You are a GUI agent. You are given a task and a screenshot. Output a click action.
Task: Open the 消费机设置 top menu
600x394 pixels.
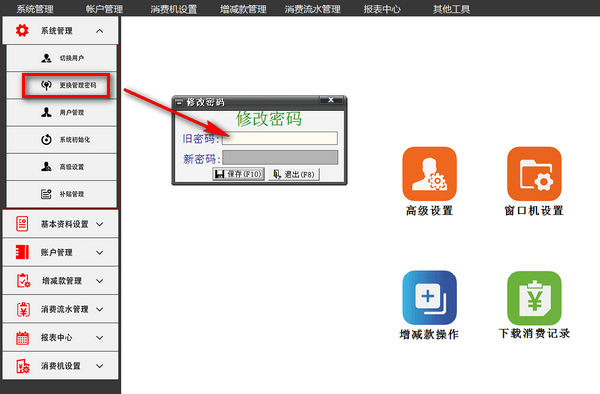174,9
